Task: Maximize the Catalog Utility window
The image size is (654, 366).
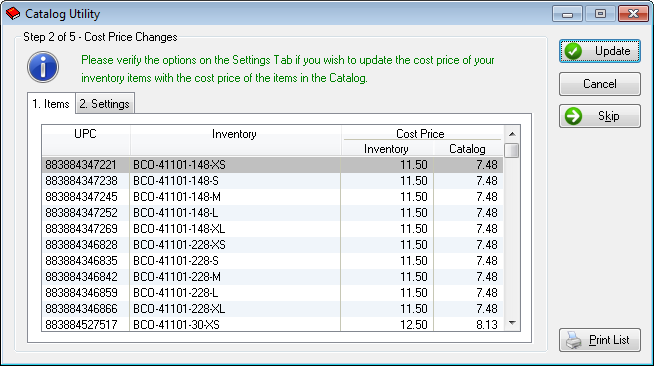Action: (600, 14)
